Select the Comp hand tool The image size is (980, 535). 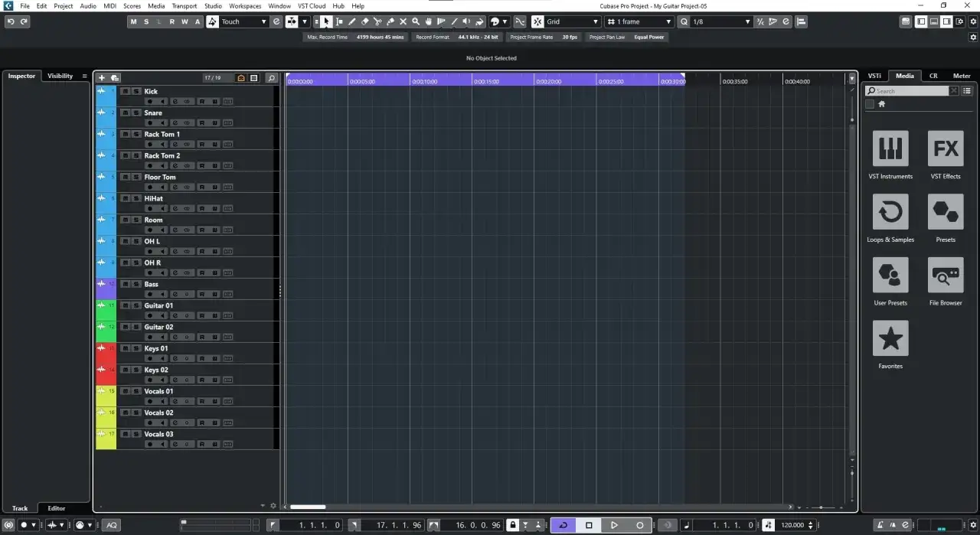coord(428,21)
